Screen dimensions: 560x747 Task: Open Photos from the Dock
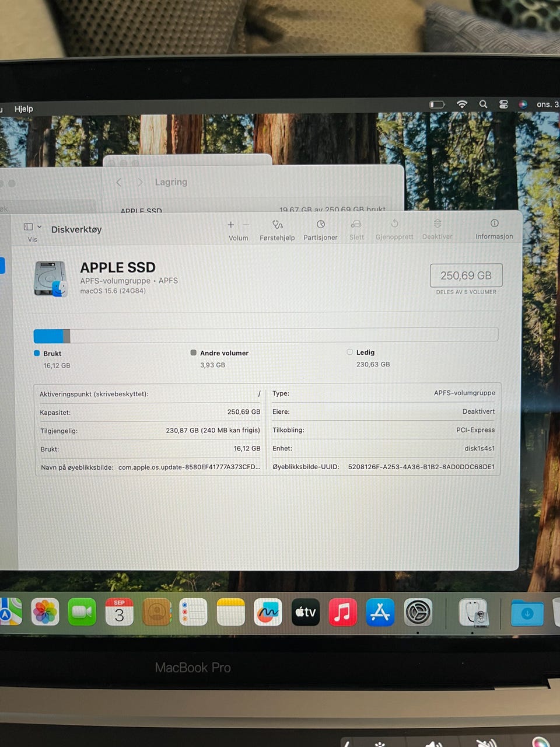click(45, 612)
